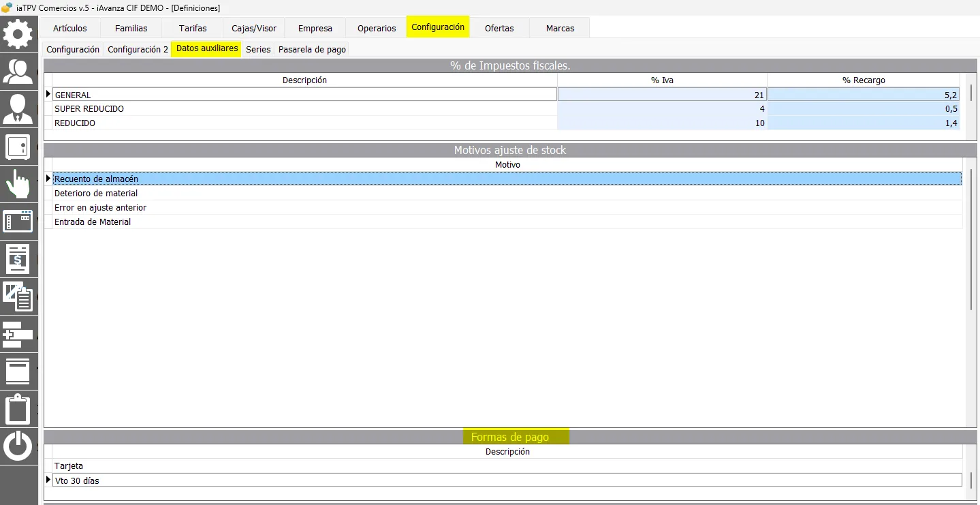
Task: Click the empty clipboard icon in sidebar
Action: click(18, 409)
